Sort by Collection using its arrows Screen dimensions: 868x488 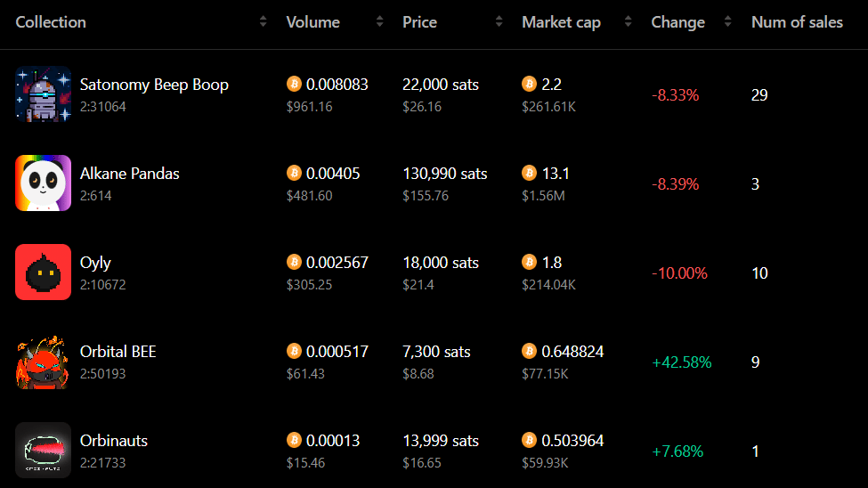click(x=263, y=21)
